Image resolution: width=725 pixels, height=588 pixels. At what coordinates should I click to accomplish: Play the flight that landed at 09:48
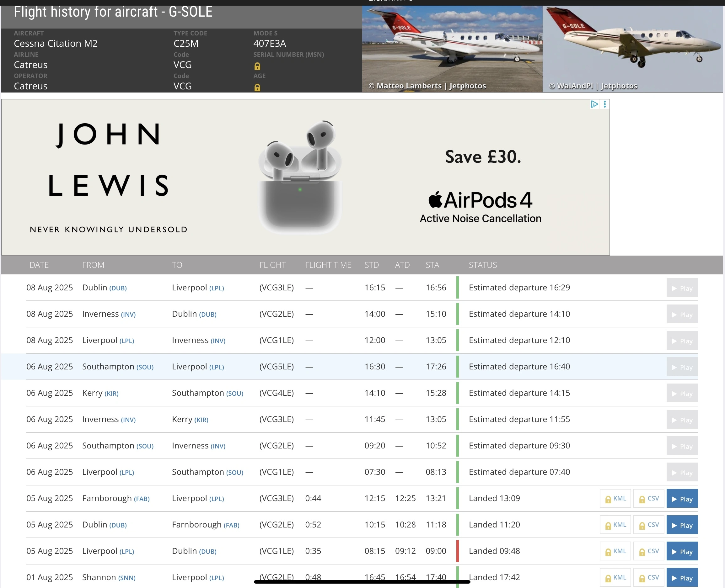(x=682, y=551)
